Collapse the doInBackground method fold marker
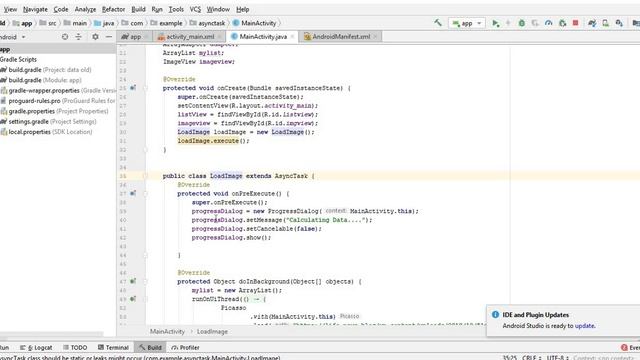Viewport: 640px width, 360px height. tap(145, 281)
